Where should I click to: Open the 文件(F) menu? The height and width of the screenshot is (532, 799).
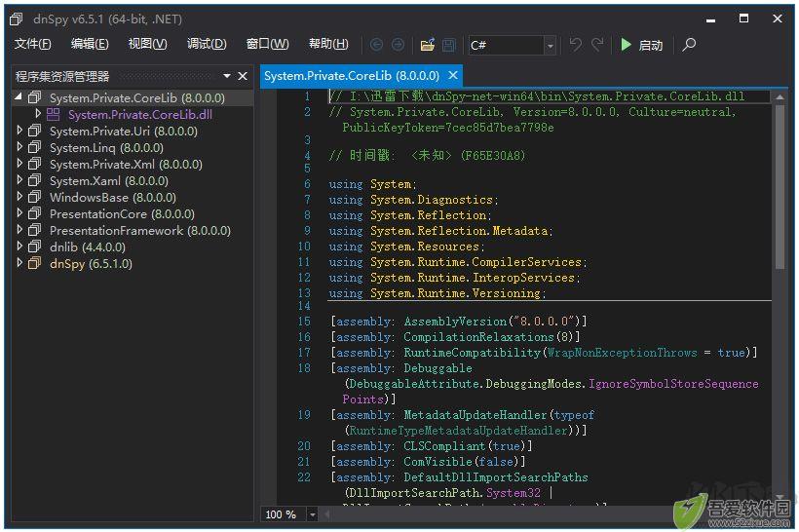click(32, 45)
